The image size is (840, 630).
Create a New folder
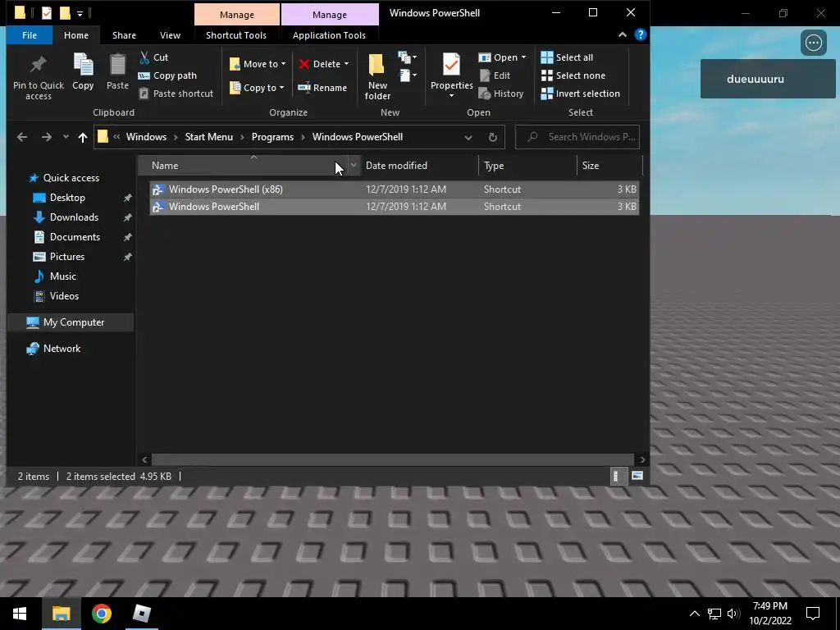coord(377,76)
